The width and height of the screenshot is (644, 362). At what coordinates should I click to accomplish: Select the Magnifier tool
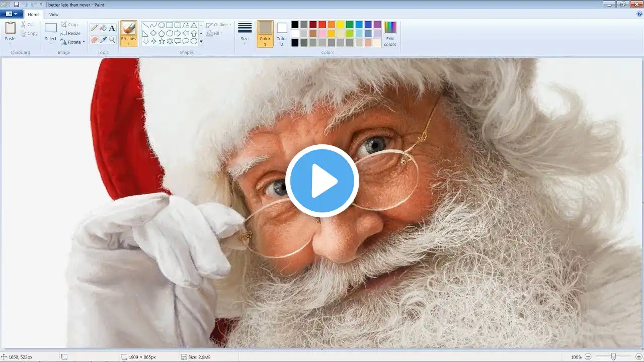click(x=112, y=40)
